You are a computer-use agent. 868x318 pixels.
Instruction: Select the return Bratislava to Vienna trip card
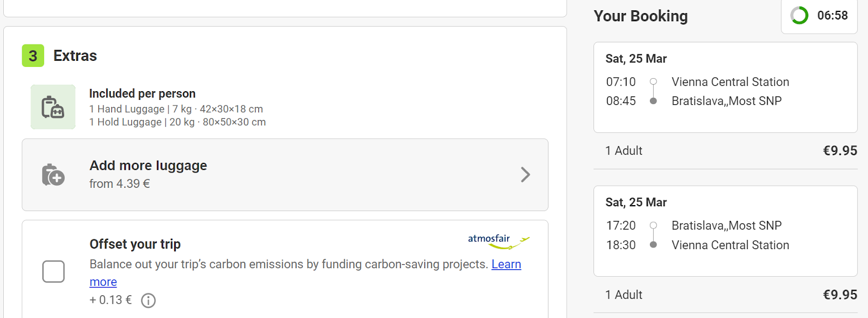(725, 231)
